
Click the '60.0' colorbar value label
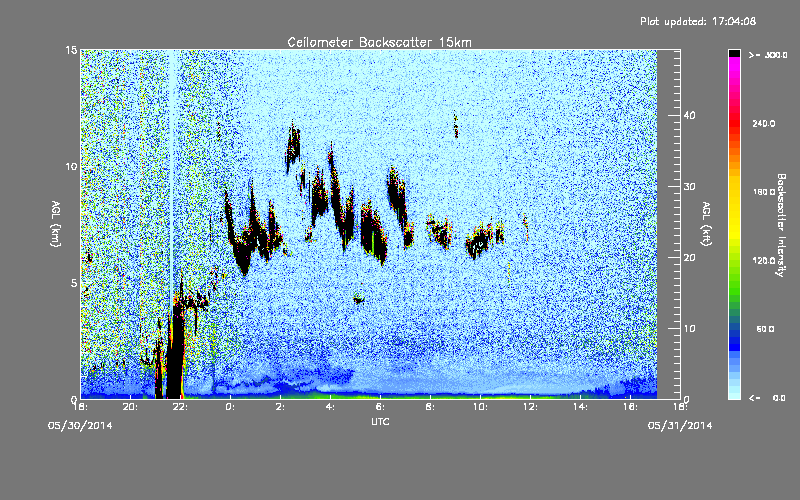765,329
